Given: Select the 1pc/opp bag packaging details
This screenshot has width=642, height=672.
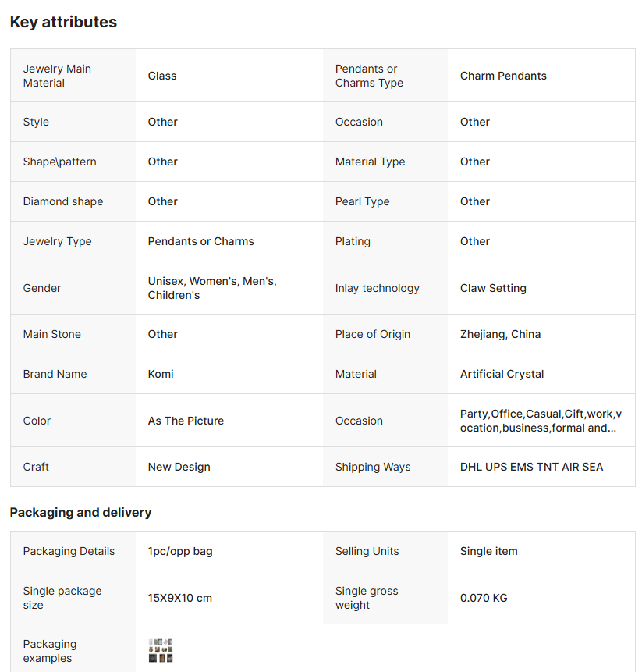Looking at the screenshot, I should pos(180,551).
